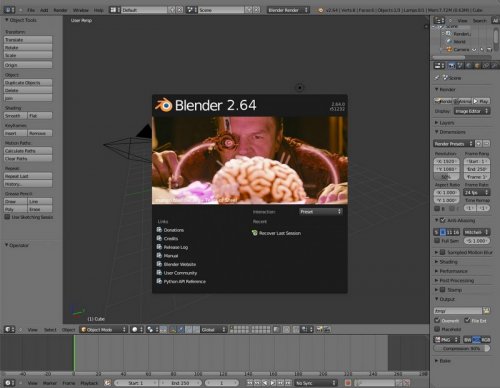This screenshot has width=500, height=388.
Task: Adjust the 50% resolution slider
Action: coord(446,177)
